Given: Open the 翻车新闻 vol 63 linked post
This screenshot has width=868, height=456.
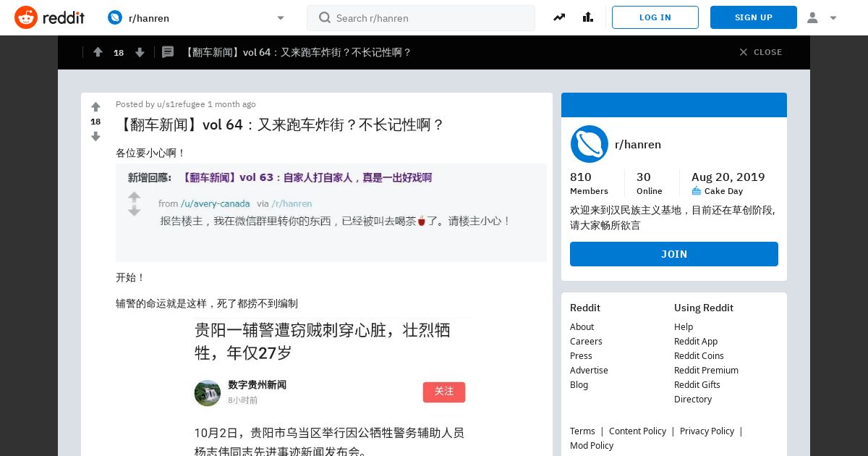Looking at the screenshot, I should [306, 177].
